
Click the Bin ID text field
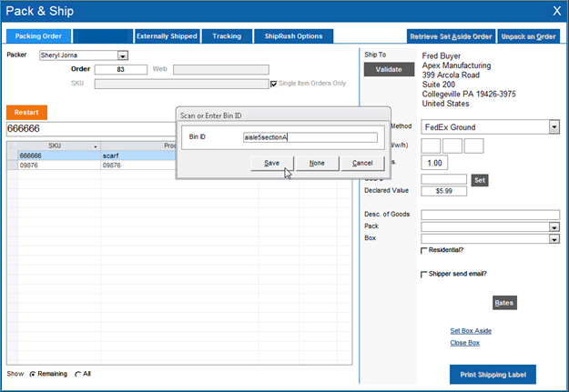[x=310, y=138]
